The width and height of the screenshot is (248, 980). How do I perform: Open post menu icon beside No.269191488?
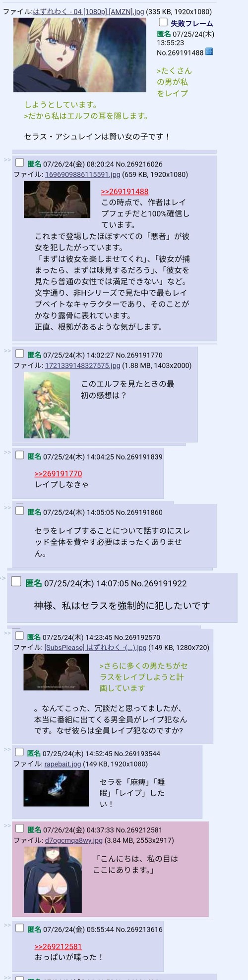(209, 52)
